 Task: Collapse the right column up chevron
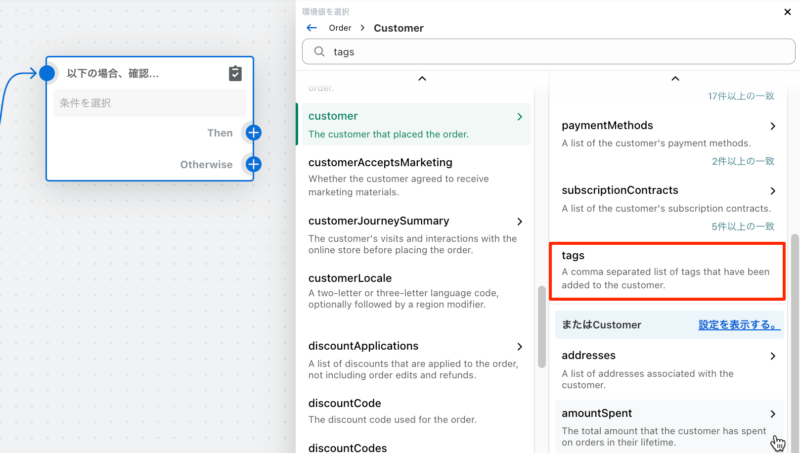click(x=675, y=79)
